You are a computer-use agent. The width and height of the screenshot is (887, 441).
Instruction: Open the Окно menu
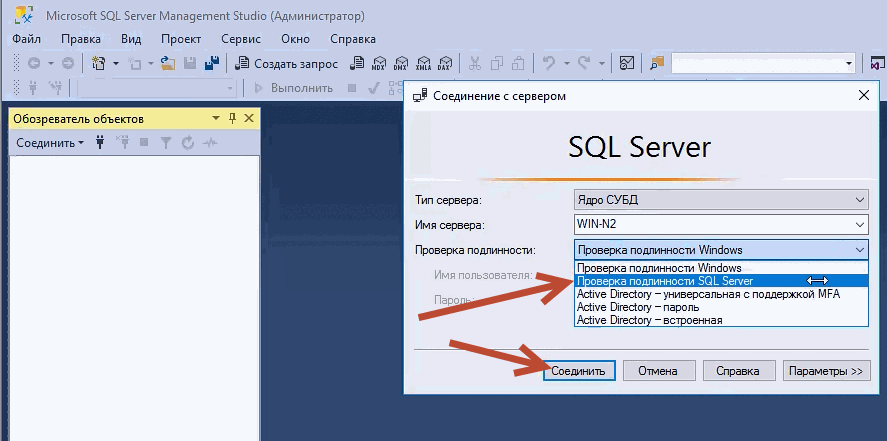tap(295, 39)
